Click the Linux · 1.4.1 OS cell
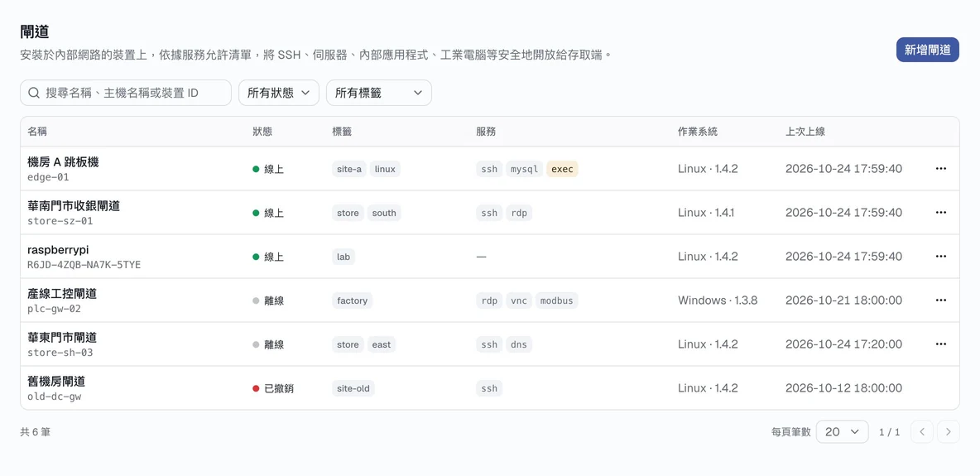This screenshot has width=980, height=476. click(x=706, y=213)
